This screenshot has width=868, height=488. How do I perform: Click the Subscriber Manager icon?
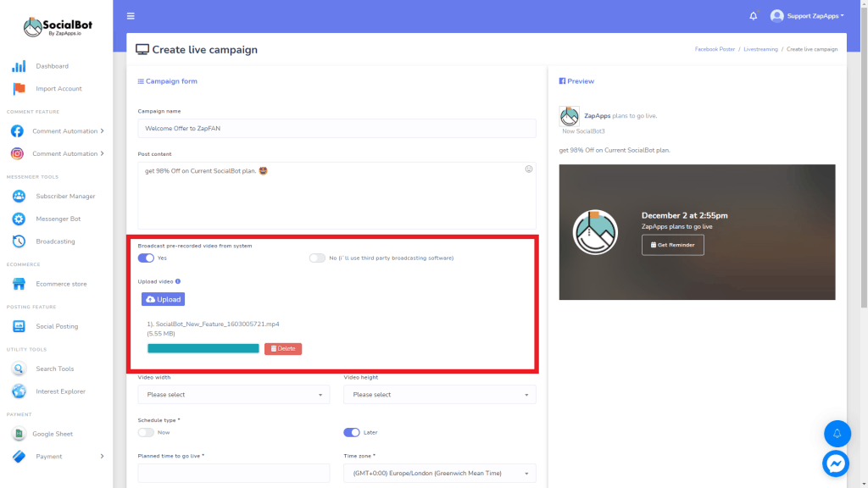19,197
